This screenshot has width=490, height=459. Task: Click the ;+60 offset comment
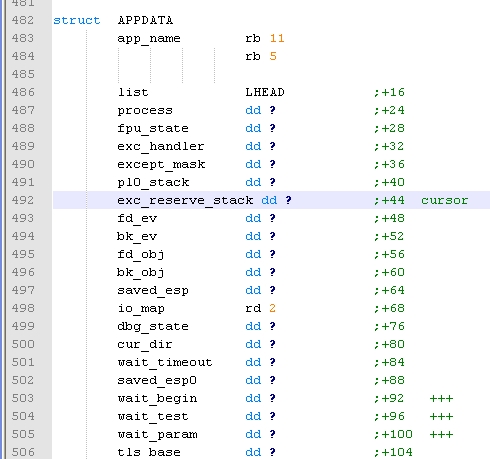tap(389, 272)
